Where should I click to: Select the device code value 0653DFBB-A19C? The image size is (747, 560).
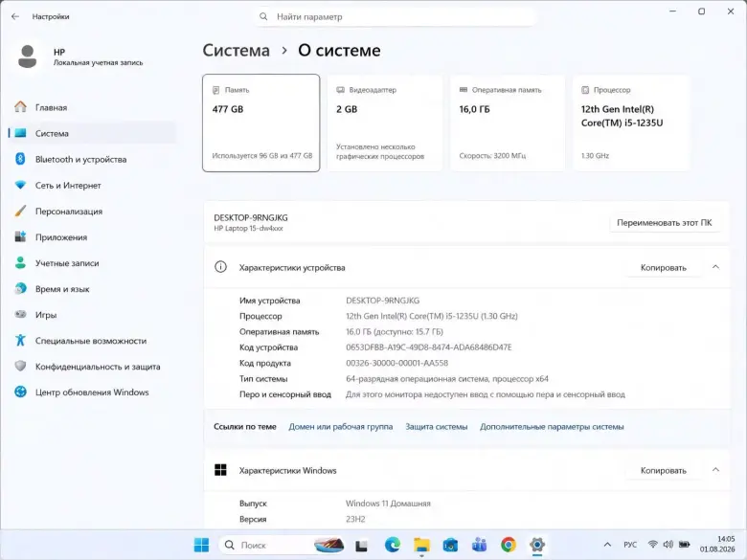(x=429, y=347)
